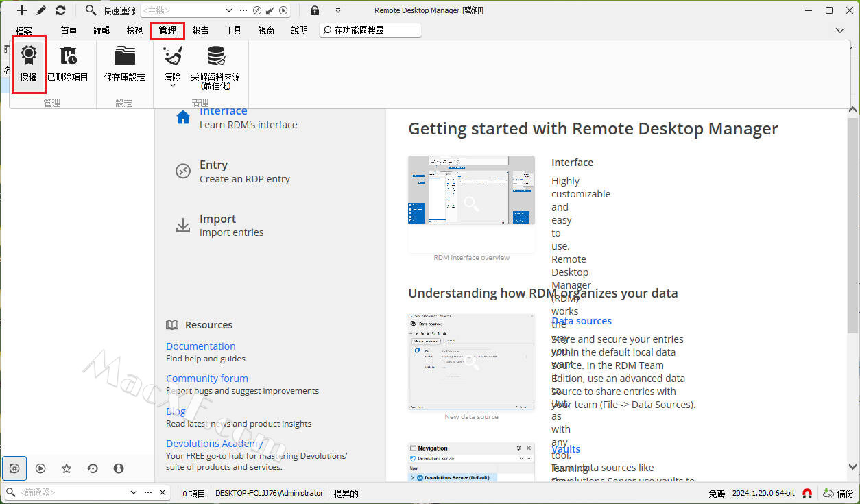
Task: Switch to the 編輯 ribbon tab
Action: (x=101, y=30)
